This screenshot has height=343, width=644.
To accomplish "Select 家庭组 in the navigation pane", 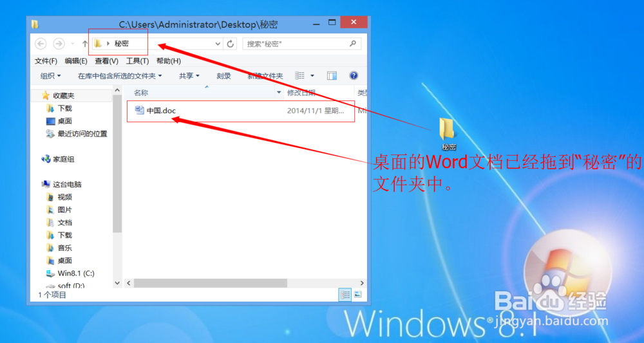I will click(64, 159).
